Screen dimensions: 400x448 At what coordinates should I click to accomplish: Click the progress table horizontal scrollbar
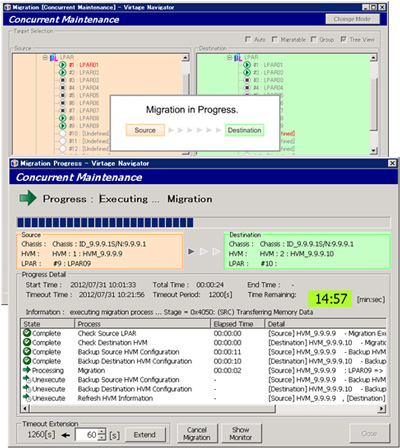click(153, 408)
